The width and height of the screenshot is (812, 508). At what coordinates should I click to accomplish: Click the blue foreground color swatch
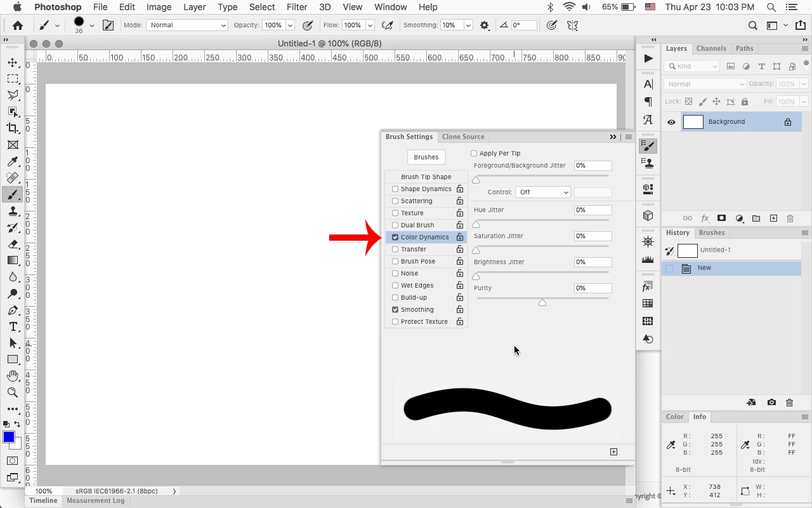(9, 437)
